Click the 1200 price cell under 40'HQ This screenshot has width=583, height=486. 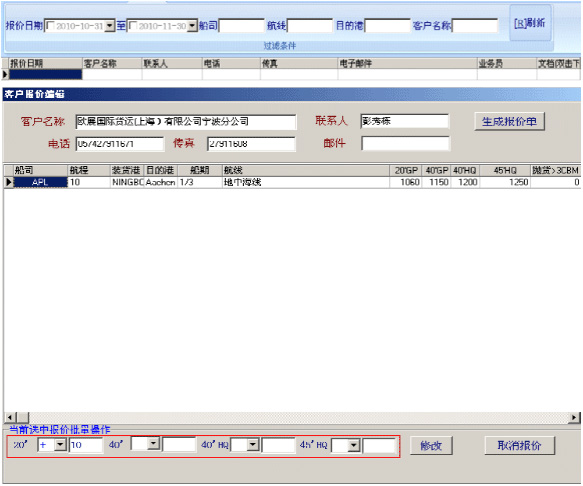(465, 182)
